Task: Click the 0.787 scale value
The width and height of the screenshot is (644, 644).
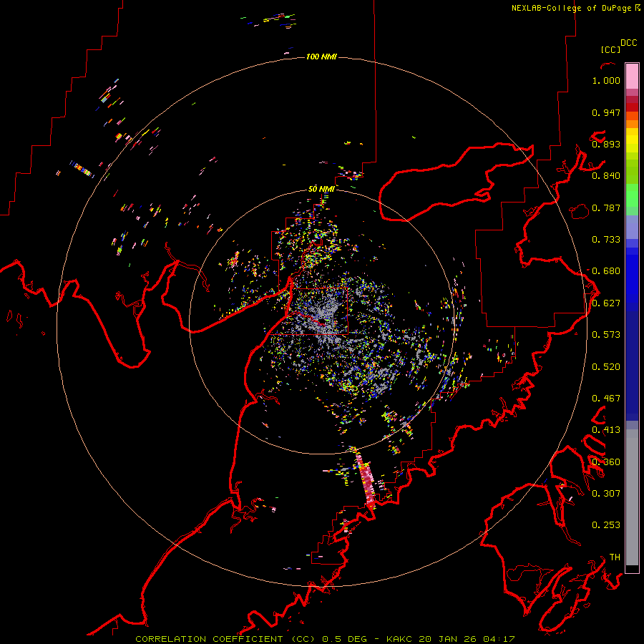Action: tap(606, 208)
